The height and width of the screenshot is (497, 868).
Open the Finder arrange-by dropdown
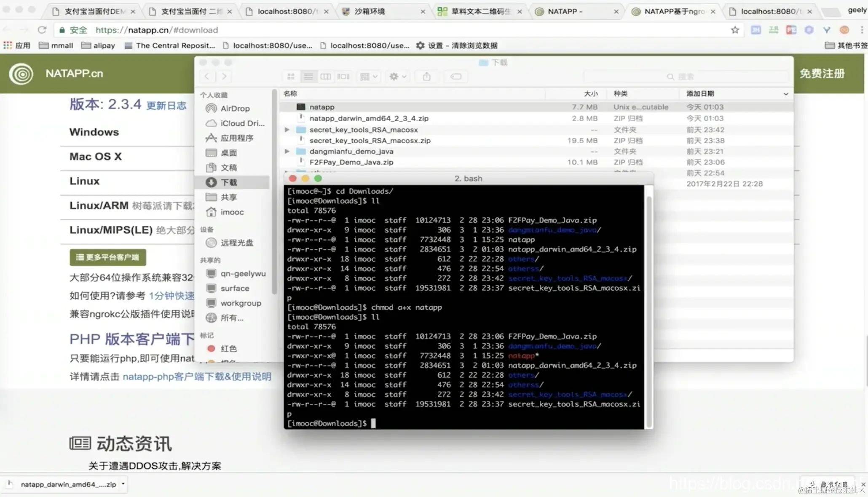point(369,77)
